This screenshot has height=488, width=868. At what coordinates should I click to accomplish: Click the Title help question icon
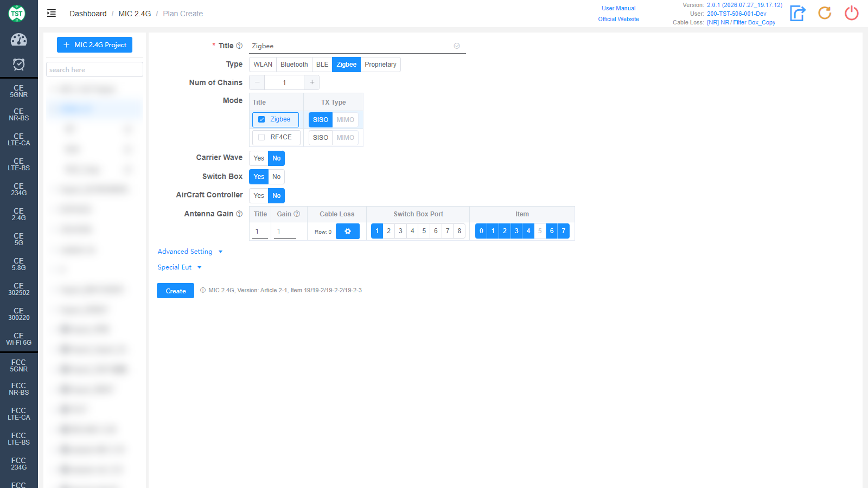point(239,46)
